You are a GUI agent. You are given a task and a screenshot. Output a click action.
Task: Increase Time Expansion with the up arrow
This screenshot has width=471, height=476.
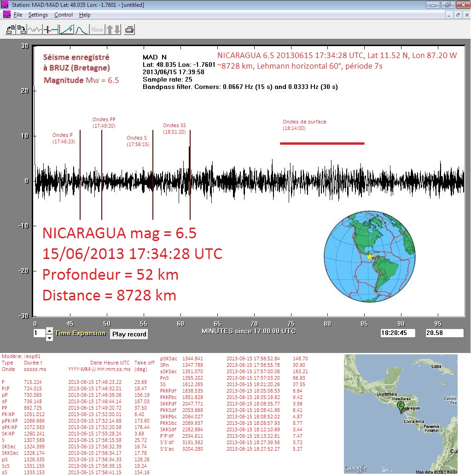pyautogui.click(x=50, y=331)
